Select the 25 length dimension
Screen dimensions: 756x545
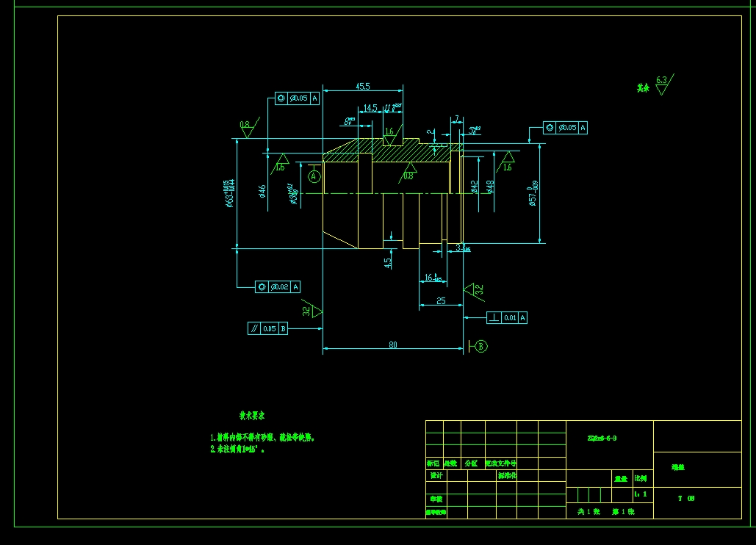coord(441,300)
